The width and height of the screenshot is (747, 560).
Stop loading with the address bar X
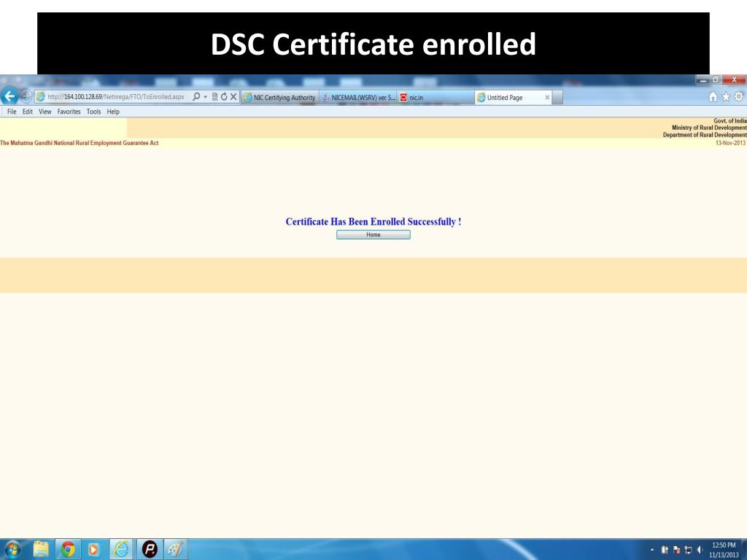click(x=233, y=97)
